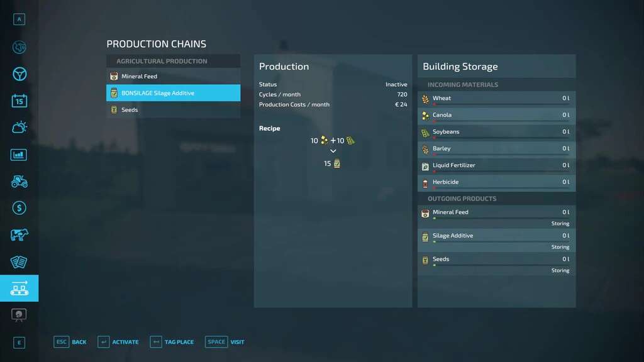Toggle Storing mode for Silage Additive output
The height and width of the screenshot is (362, 644).
(x=560, y=247)
